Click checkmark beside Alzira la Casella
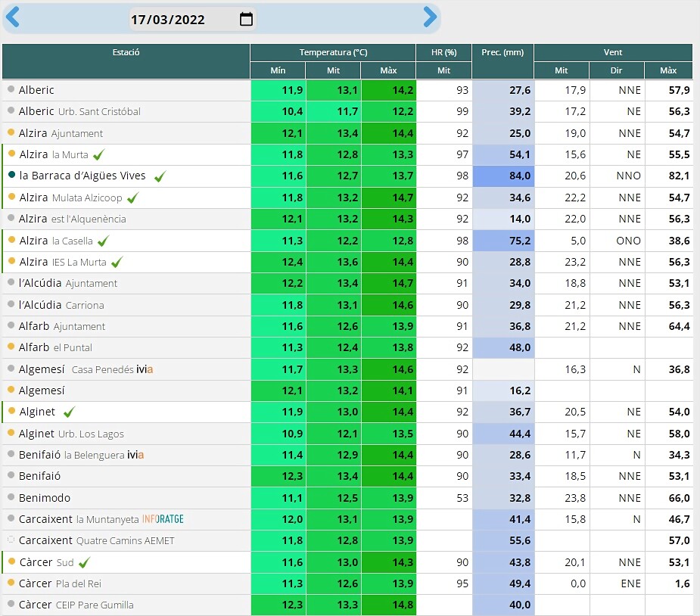700x616 pixels. (103, 241)
